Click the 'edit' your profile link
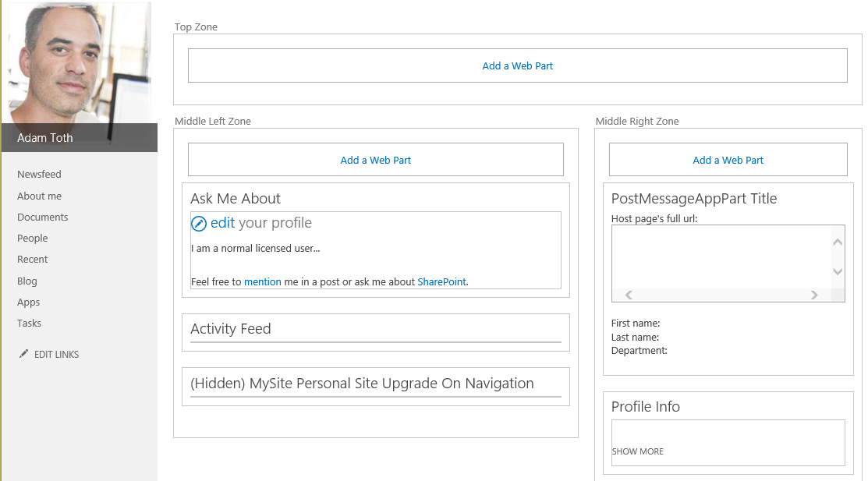 point(222,222)
